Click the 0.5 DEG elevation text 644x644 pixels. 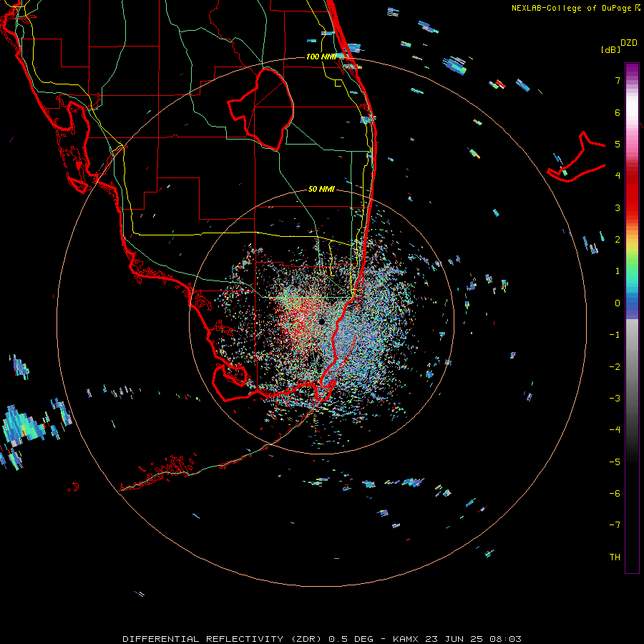[351, 639]
